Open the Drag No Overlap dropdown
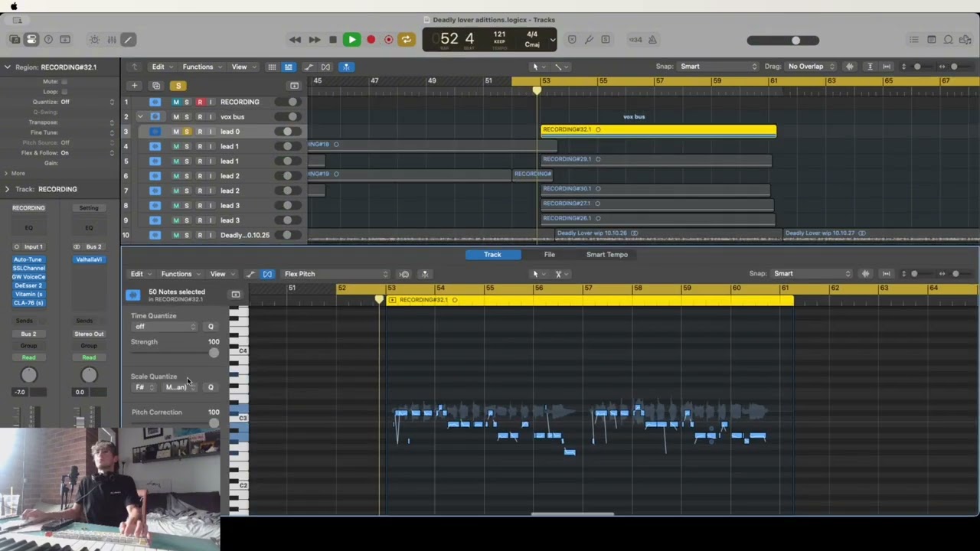Viewport: 980px width, 551px height. pyautogui.click(x=810, y=67)
